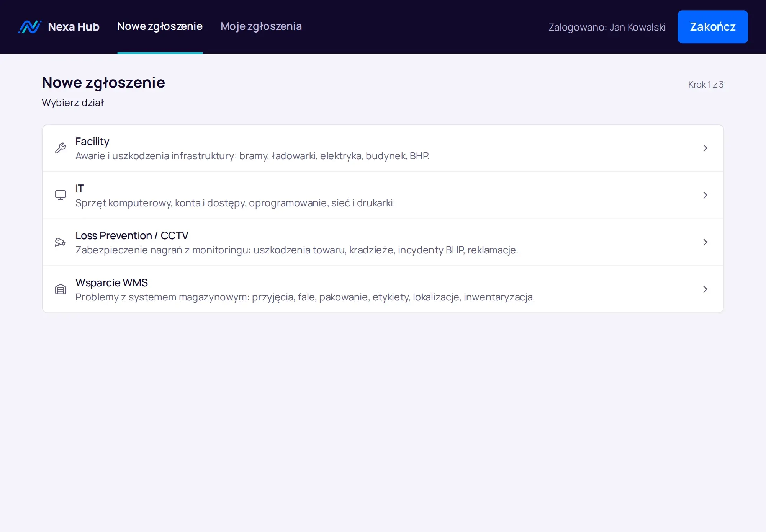Image resolution: width=766 pixels, height=532 pixels.
Task: Click the wrench icon for Facility
Action: click(61, 148)
